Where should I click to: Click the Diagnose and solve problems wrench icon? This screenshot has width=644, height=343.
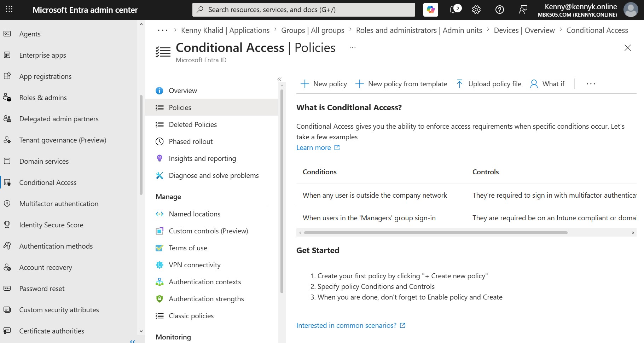point(159,175)
